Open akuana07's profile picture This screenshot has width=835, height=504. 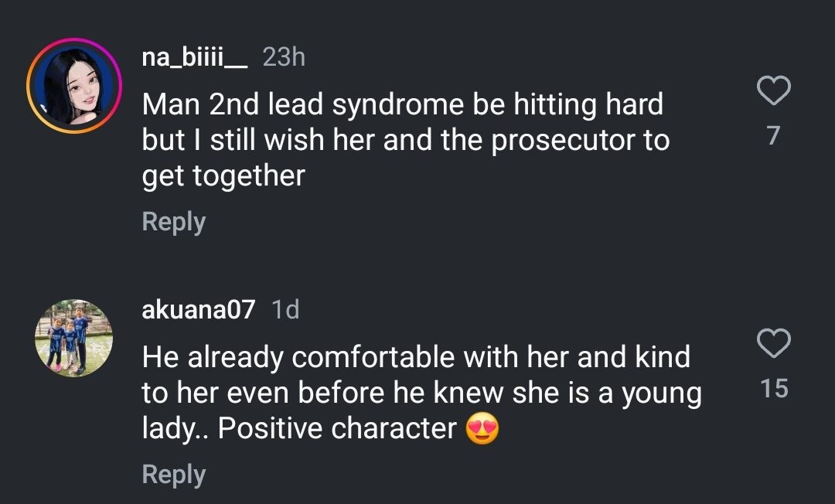click(74, 338)
